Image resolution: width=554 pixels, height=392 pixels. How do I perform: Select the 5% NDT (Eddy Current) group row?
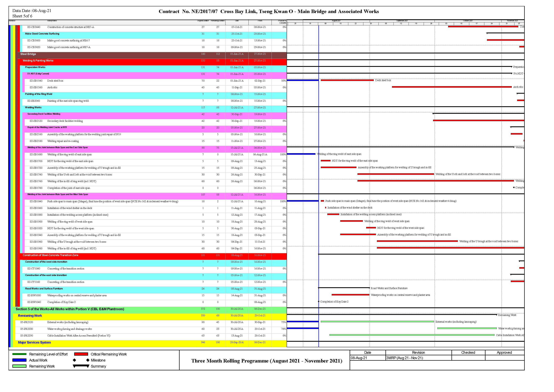(156, 76)
